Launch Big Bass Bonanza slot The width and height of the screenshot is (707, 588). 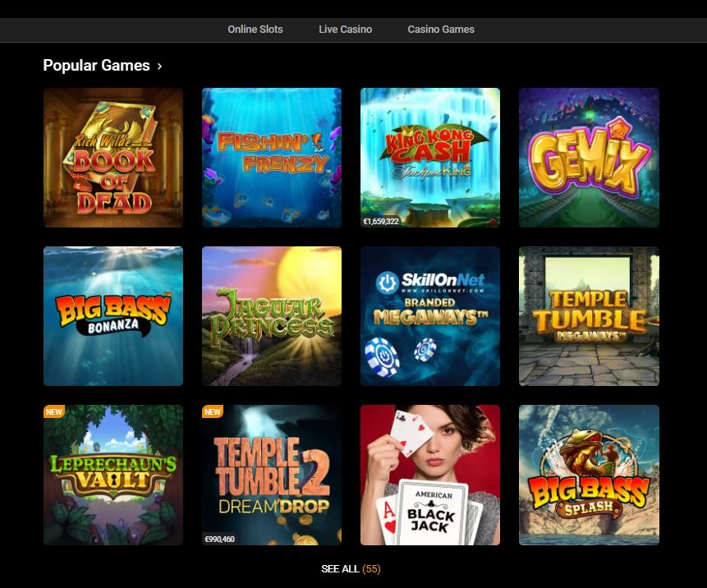click(x=113, y=316)
